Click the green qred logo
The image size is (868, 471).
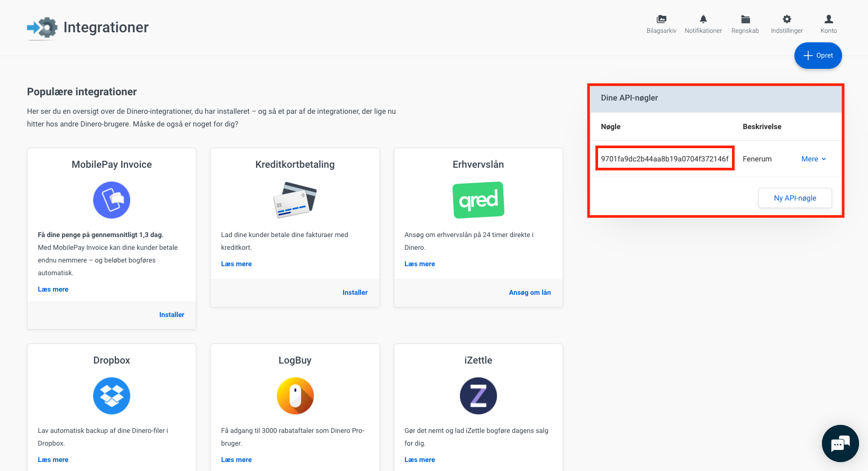[x=478, y=200]
